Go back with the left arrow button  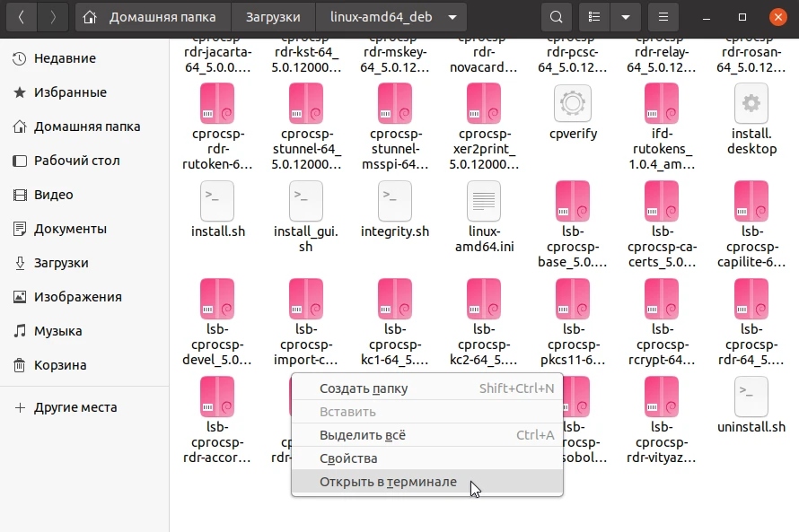(x=22, y=17)
